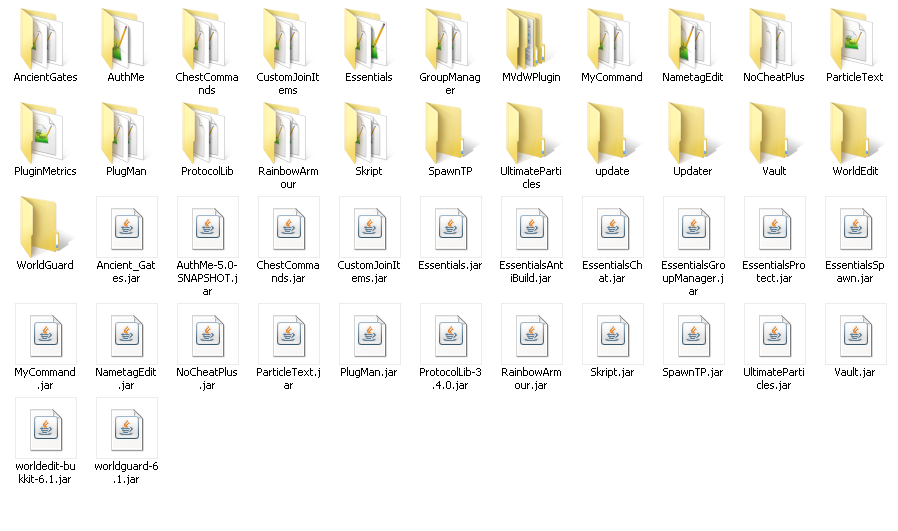Select the EssentialsChat.jar file
This screenshot has height=531, width=898.
(x=613, y=227)
